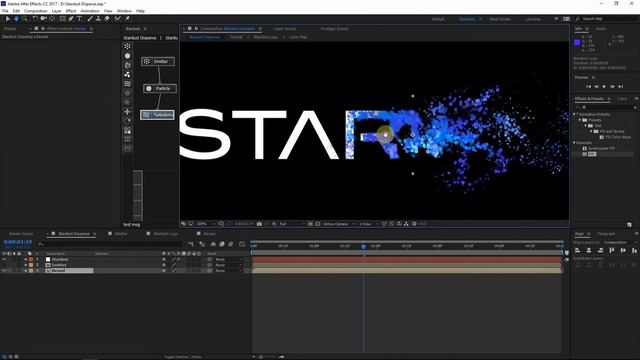
Task: Select the Roto Brush tool
Action: pyautogui.click(x=118, y=19)
